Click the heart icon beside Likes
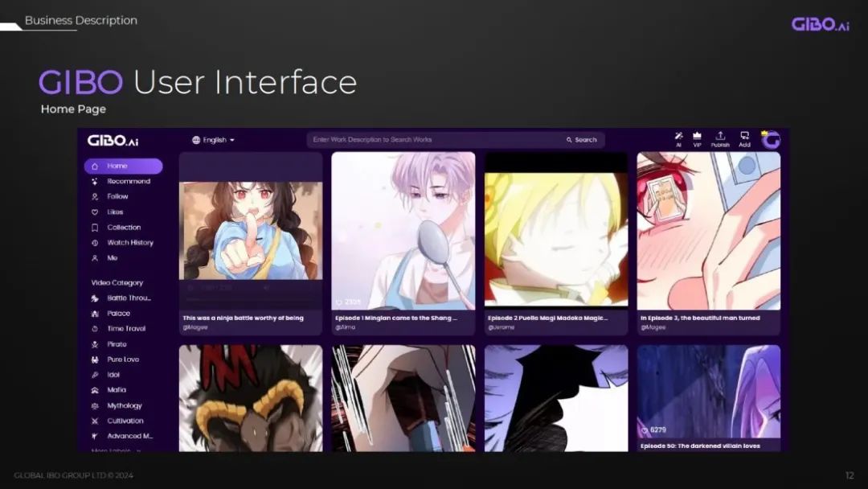Screen dimensions: 868x489 pyautogui.click(x=95, y=212)
